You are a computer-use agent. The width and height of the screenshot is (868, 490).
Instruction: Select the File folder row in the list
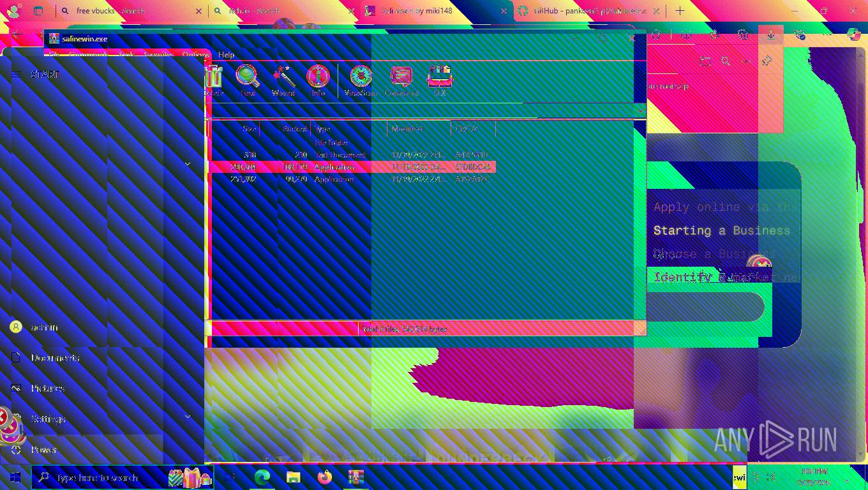click(352, 142)
